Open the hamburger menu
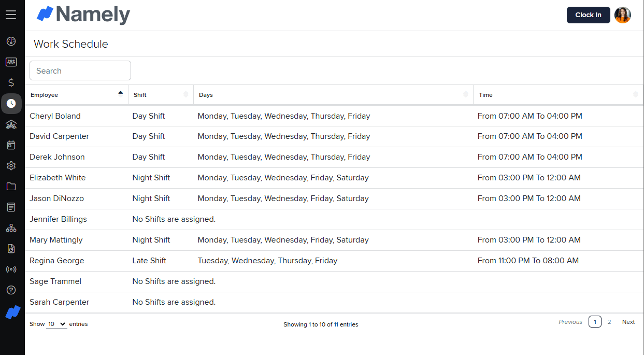This screenshot has height=355, width=644. (x=11, y=15)
